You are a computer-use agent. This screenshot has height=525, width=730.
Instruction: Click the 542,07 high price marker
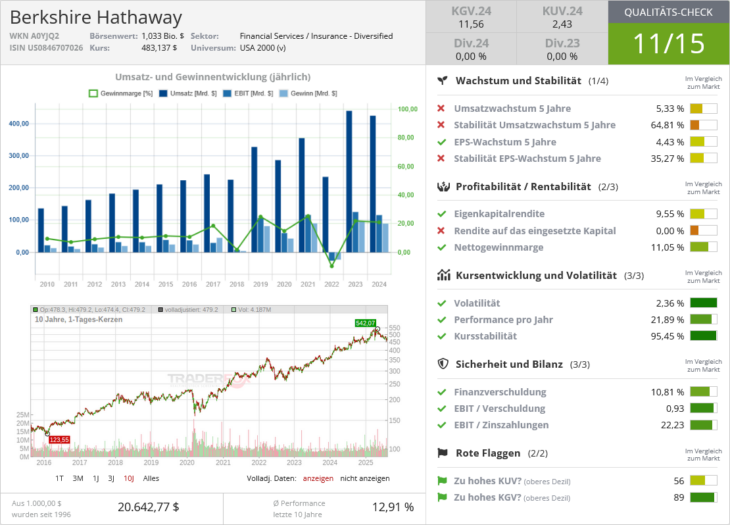point(365,323)
